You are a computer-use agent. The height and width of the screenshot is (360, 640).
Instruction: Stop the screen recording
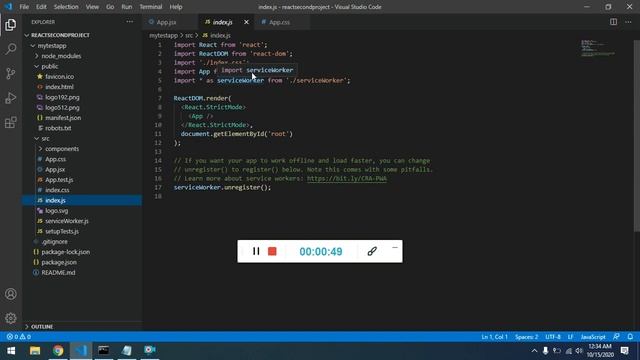[x=272, y=251]
